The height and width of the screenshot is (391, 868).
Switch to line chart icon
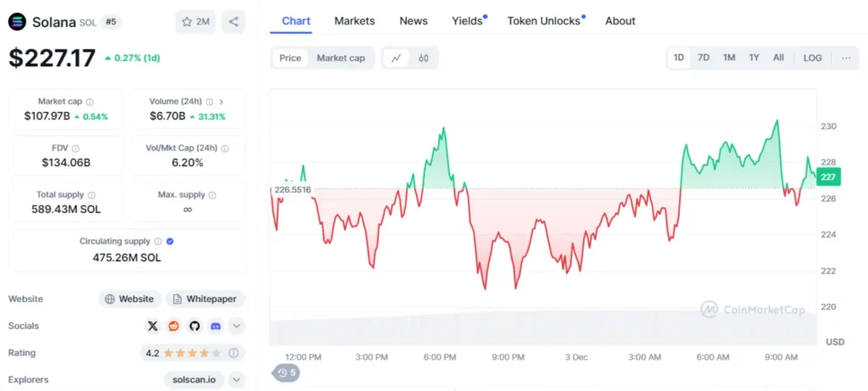point(397,59)
